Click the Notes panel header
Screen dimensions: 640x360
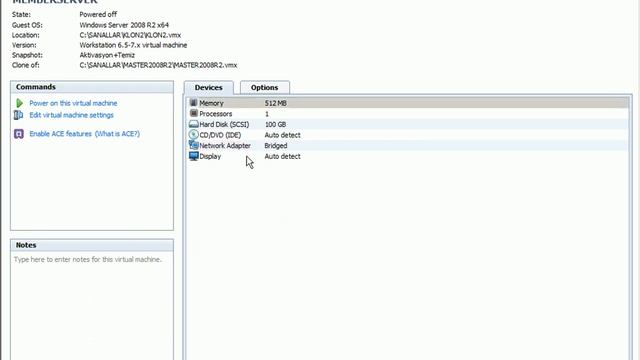(92, 245)
